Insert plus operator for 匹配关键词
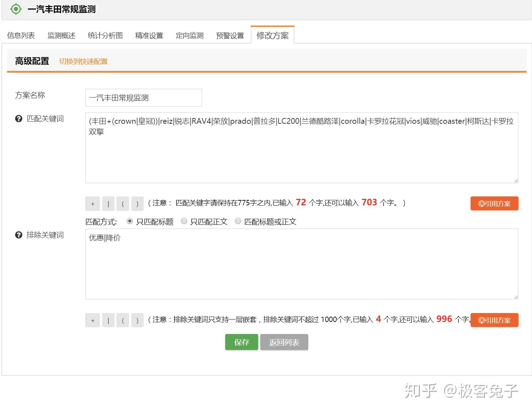The width and height of the screenshot is (532, 412). pos(93,204)
